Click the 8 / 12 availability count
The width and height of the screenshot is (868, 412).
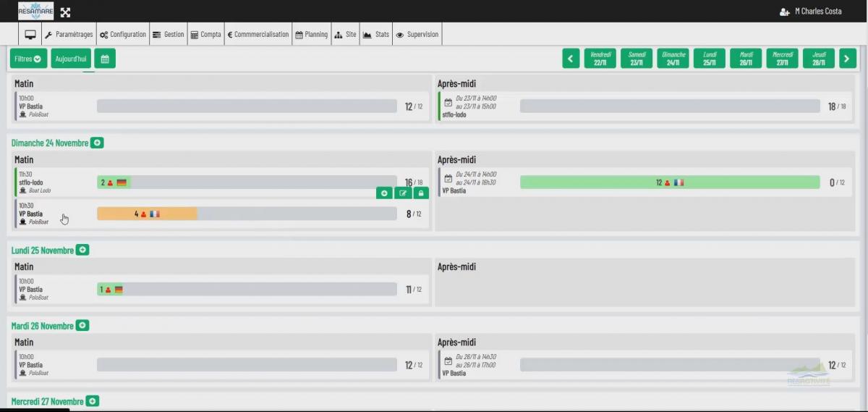414,214
